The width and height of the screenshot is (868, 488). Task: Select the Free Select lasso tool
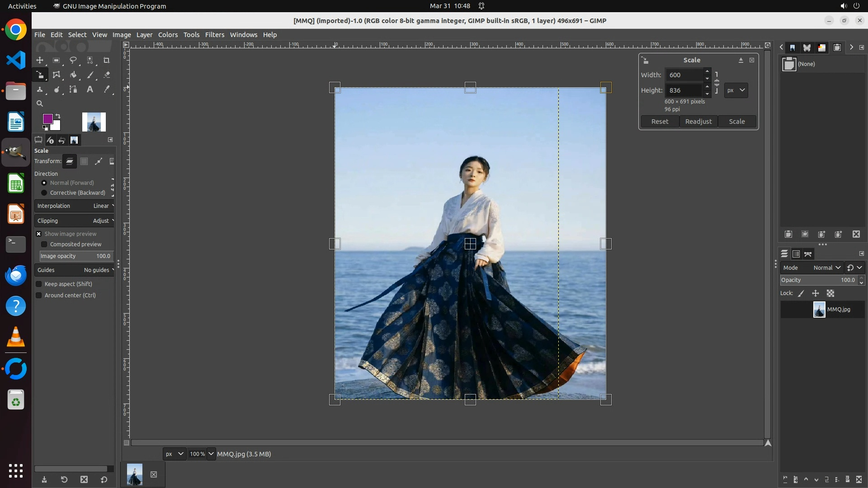73,60
